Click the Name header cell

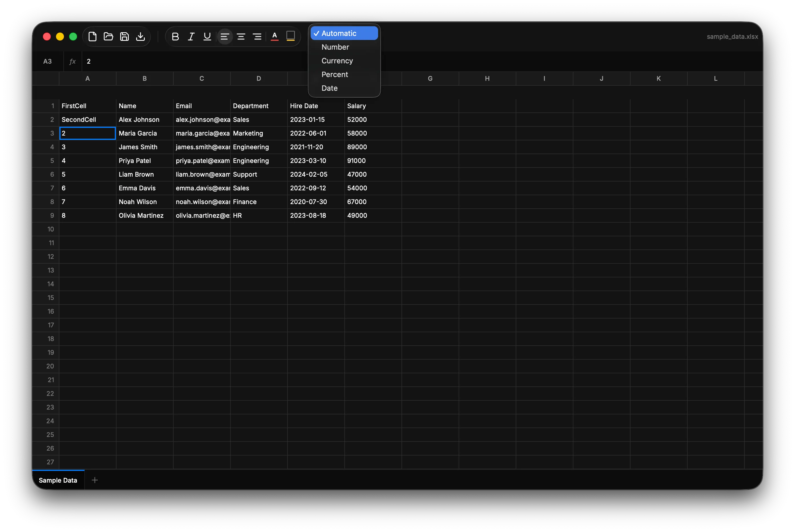[x=144, y=106]
